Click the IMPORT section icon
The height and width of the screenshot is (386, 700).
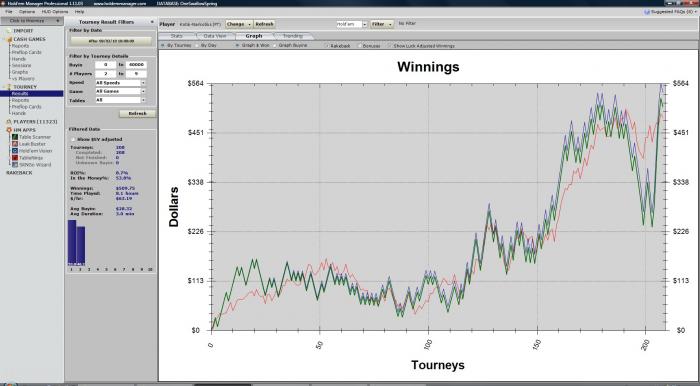point(8,31)
